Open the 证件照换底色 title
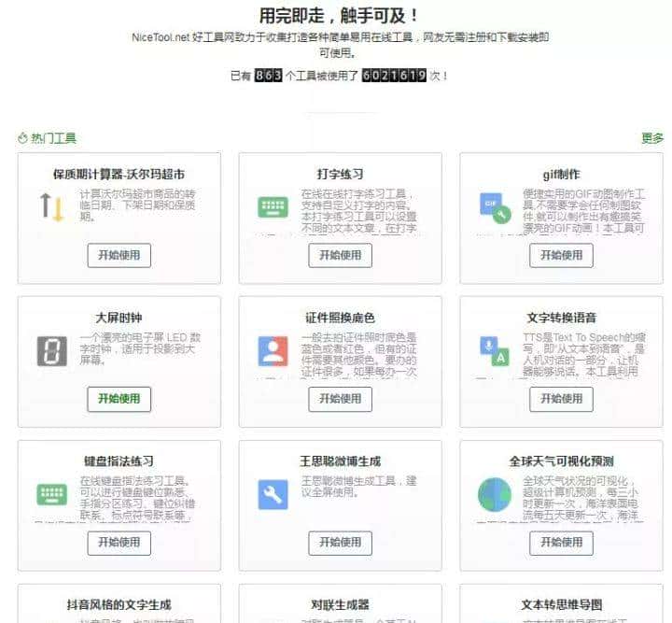Viewport: 672px width, 623px height. 341,318
